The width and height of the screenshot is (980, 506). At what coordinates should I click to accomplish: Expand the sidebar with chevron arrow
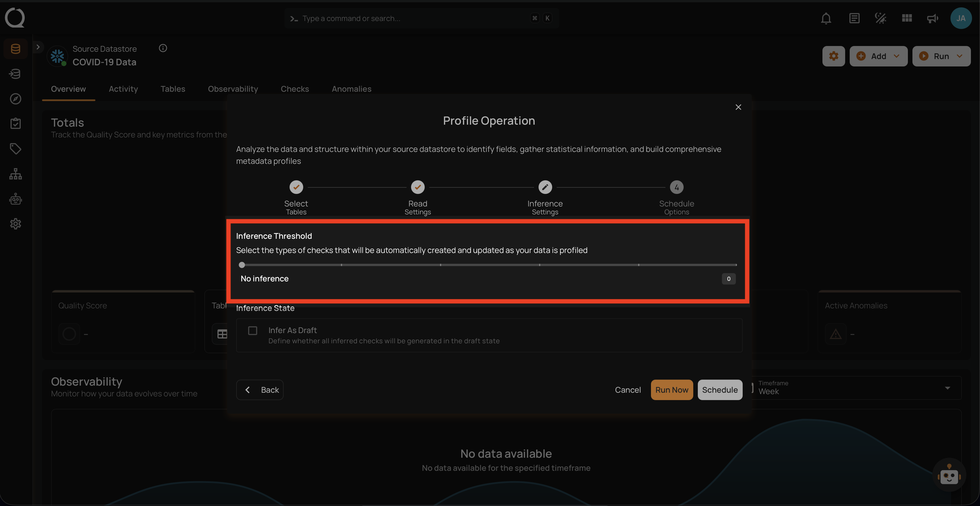point(38,47)
